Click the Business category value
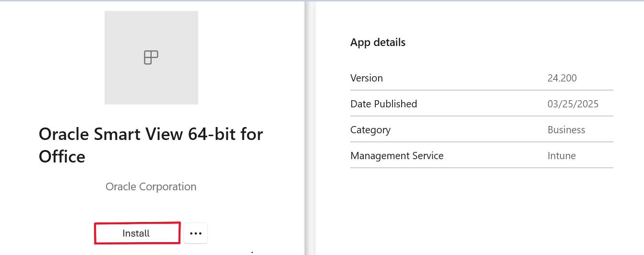Viewport: 644px width, 255px height. click(x=566, y=129)
